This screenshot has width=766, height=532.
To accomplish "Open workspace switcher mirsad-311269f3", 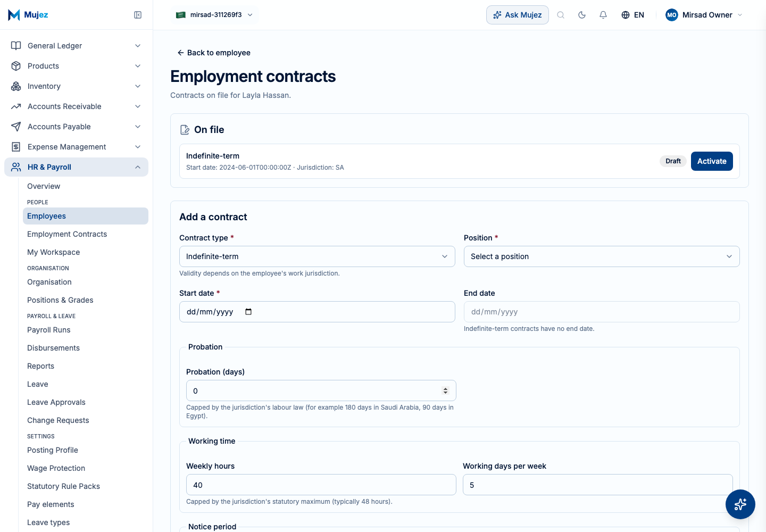I will (x=215, y=15).
